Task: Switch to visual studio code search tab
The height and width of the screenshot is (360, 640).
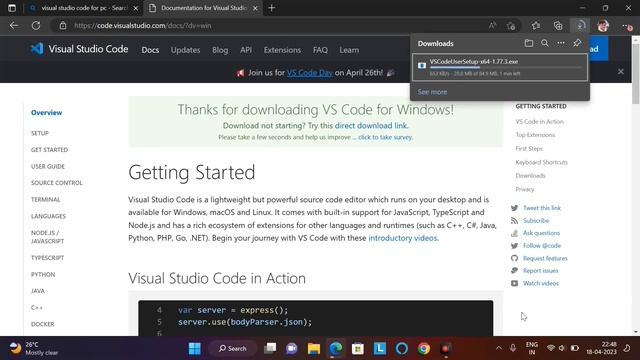Action: (83, 8)
